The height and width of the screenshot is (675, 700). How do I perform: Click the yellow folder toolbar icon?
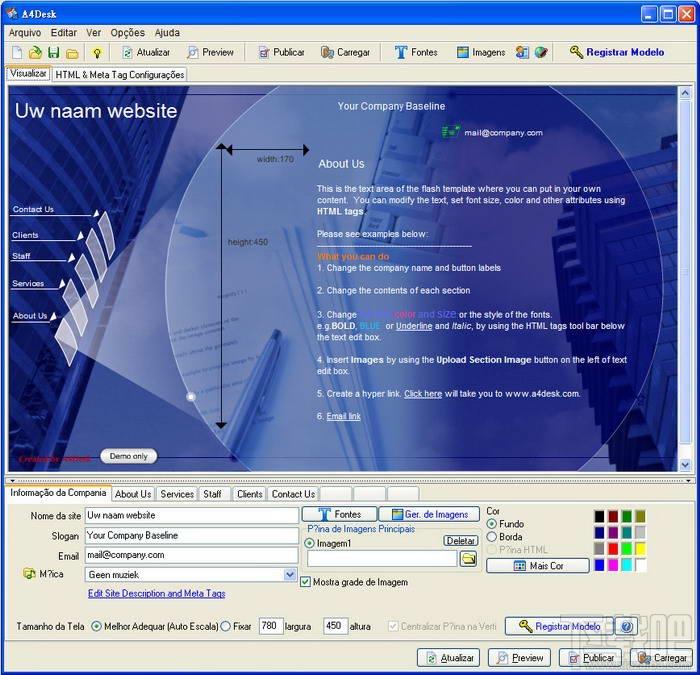(72, 54)
